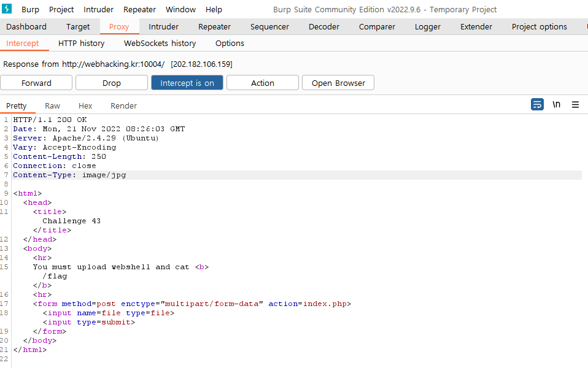Open the Logger tab
Screen dimensions: 588x368
pos(428,26)
